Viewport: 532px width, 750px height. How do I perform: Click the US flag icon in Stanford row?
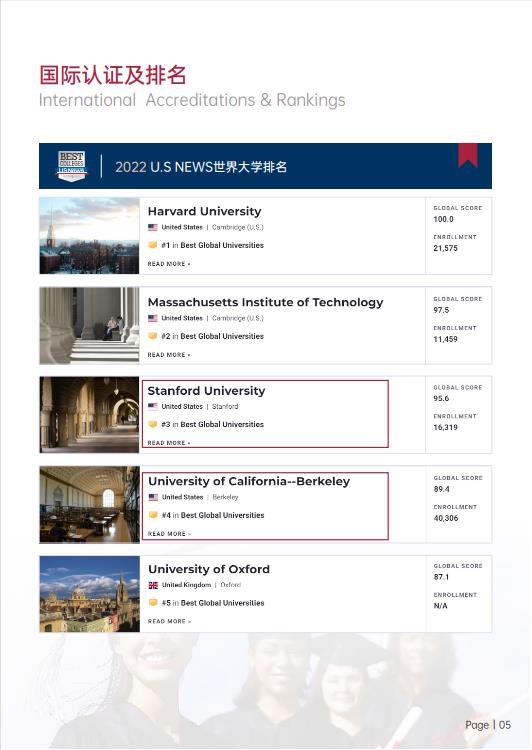(x=153, y=407)
